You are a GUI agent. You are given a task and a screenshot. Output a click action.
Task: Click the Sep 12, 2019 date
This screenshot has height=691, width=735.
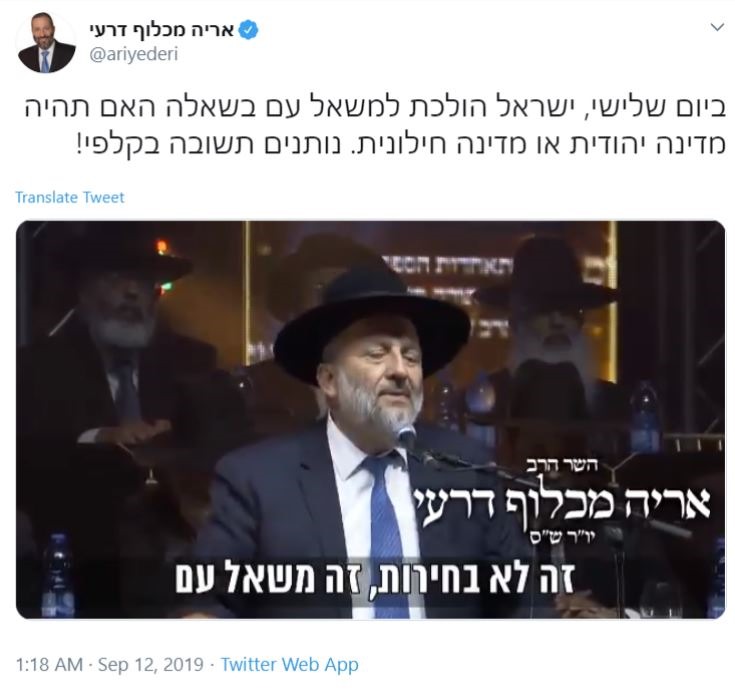click(150, 664)
